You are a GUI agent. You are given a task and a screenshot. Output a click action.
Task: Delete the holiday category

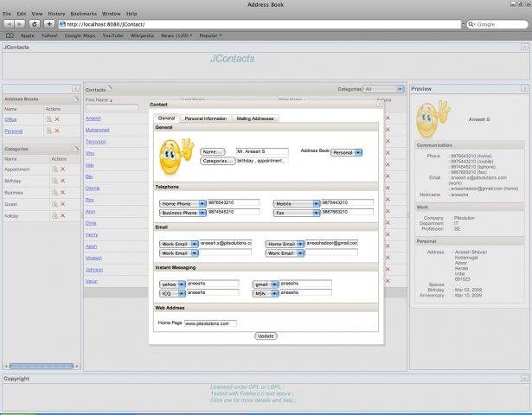click(x=63, y=215)
